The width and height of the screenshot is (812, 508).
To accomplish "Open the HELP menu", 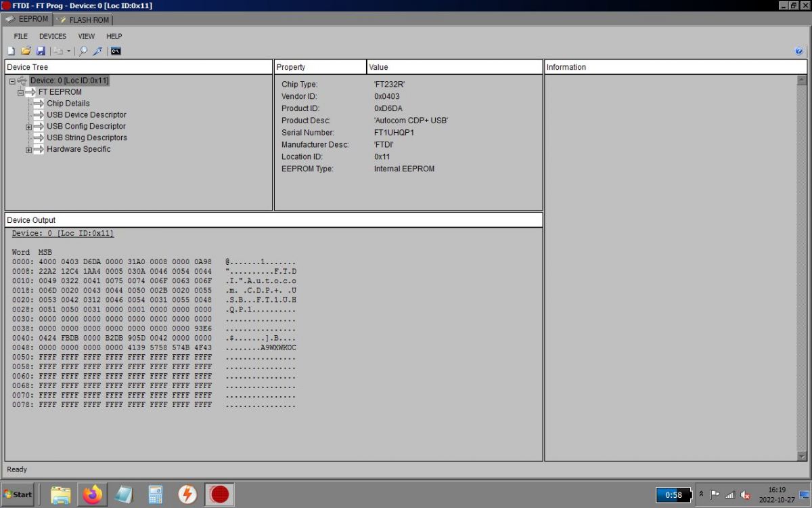I will tap(114, 36).
